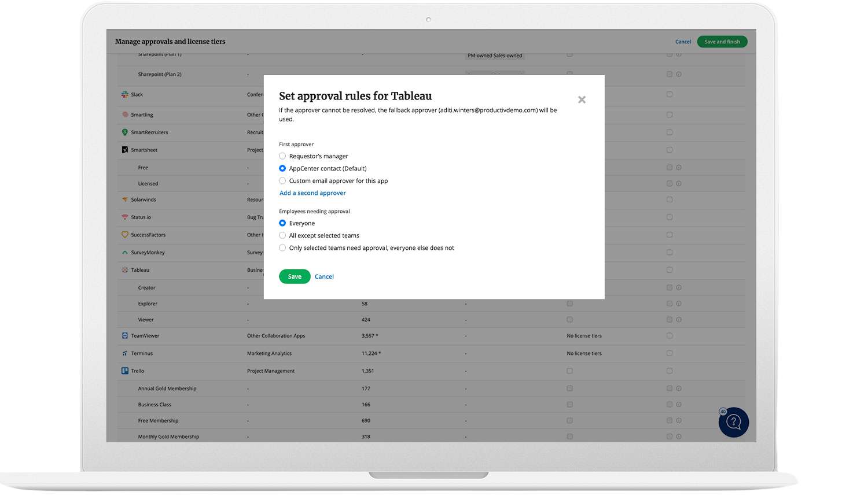Click the Trello row name
Screen dimensions: 868x503
point(138,371)
